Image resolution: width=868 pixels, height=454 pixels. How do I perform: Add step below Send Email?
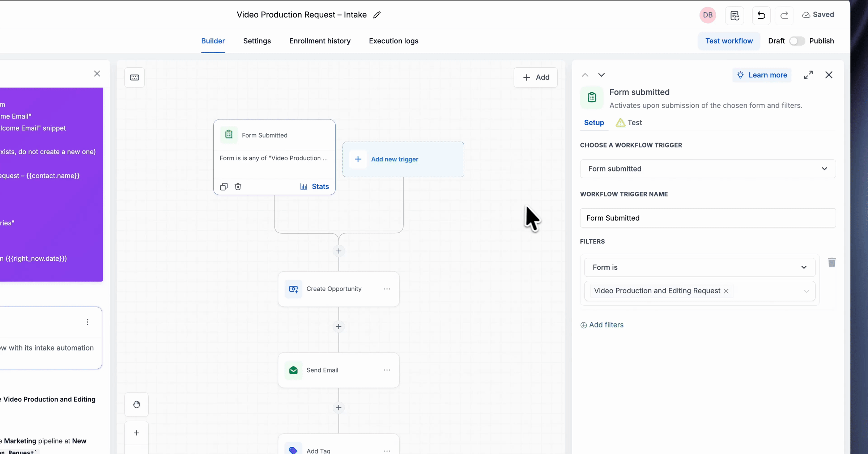[x=339, y=408]
